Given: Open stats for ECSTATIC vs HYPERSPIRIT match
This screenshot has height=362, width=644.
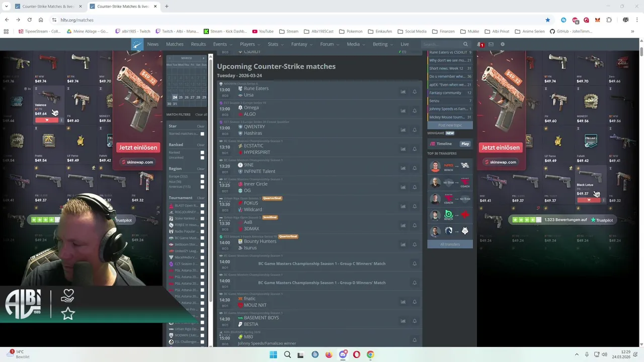Looking at the screenshot, I should pyautogui.click(x=403, y=149).
